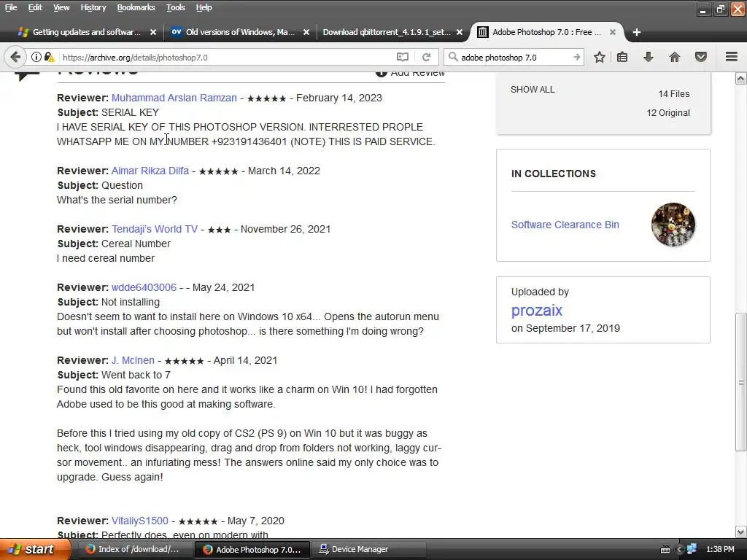Open the Help menu
Image resolution: width=747 pixels, height=560 pixels.
tap(204, 7)
